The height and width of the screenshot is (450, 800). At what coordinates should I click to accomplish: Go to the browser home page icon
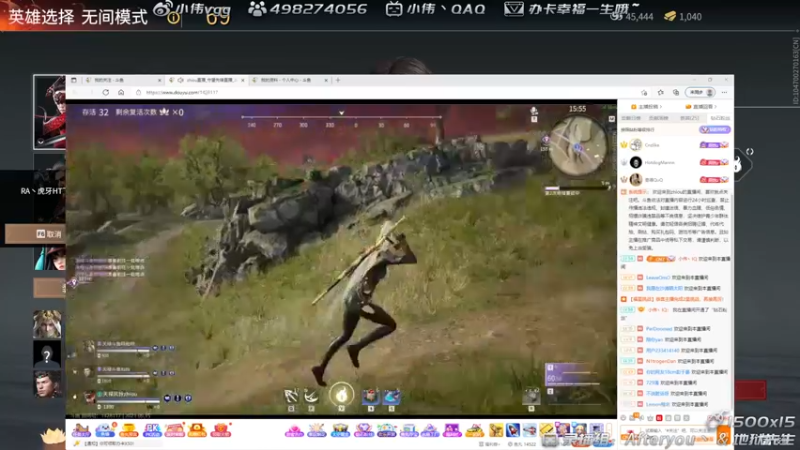pos(121,92)
